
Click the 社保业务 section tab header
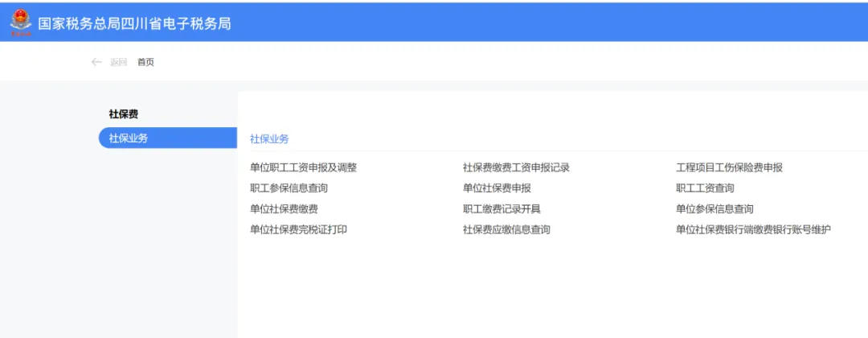pyautogui.click(x=269, y=139)
